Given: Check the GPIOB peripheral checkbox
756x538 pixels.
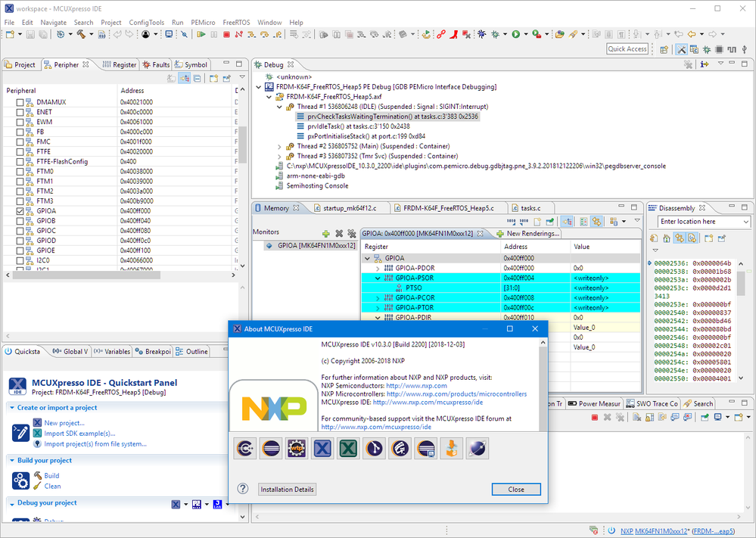Looking at the screenshot, I should [x=20, y=221].
